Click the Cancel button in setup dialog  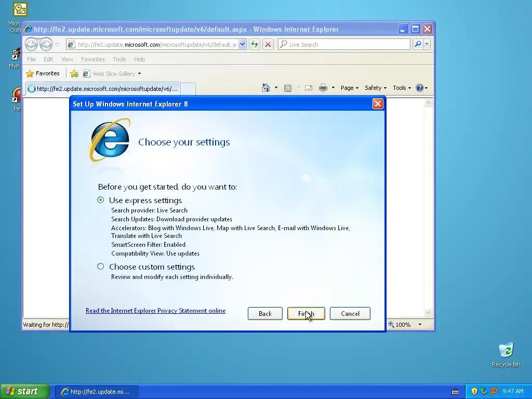pyautogui.click(x=350, y=313)
